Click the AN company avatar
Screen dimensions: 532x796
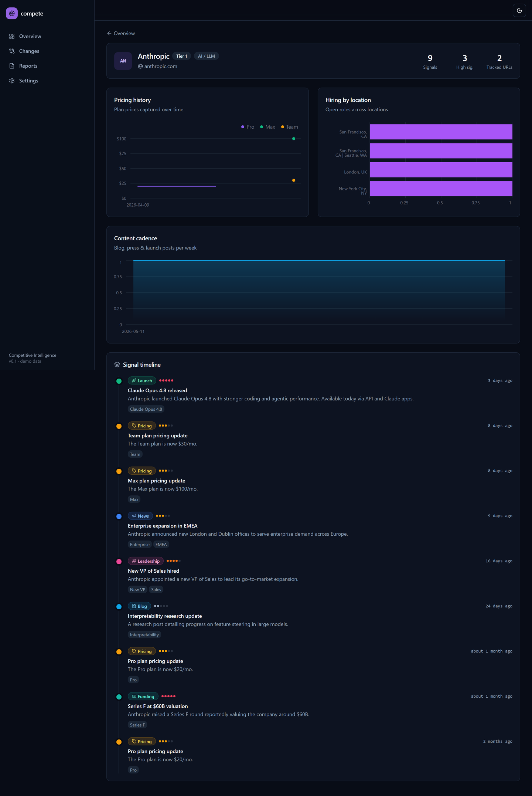(123, 61)
